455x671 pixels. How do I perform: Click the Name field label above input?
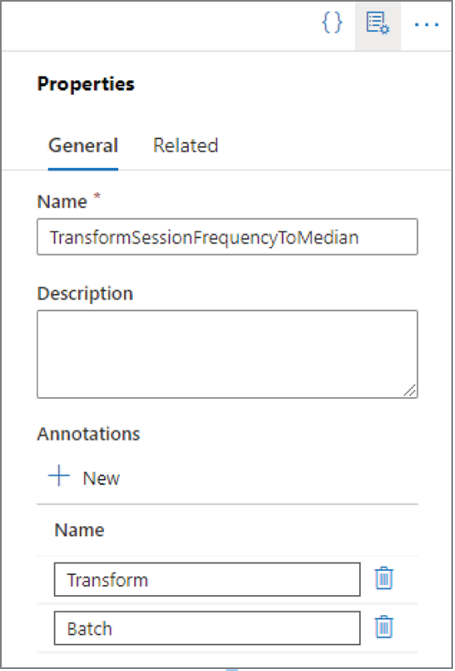point(62,202)
